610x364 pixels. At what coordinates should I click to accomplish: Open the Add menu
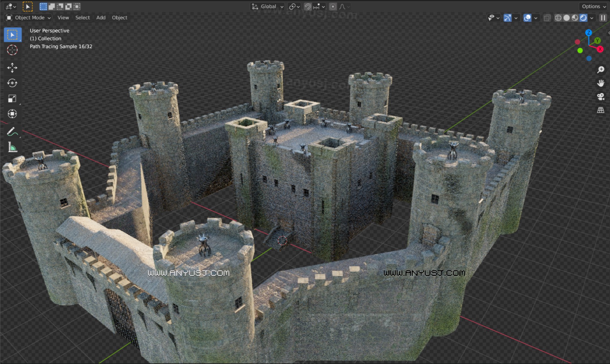pos(101,18)
